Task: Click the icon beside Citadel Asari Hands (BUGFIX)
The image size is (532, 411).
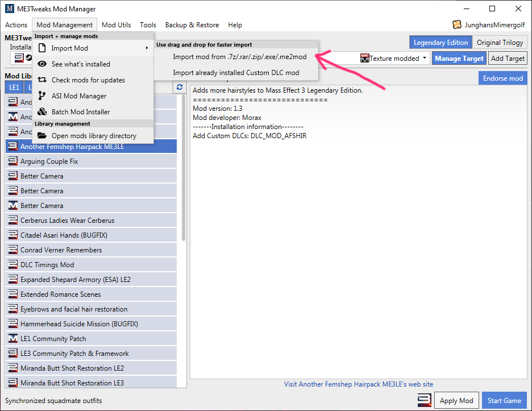Action: [13, 235]
